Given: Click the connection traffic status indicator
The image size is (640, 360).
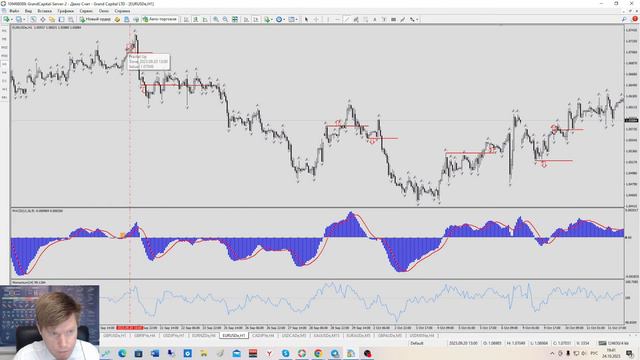Looking at the screenshot, I should pos(613,343).
